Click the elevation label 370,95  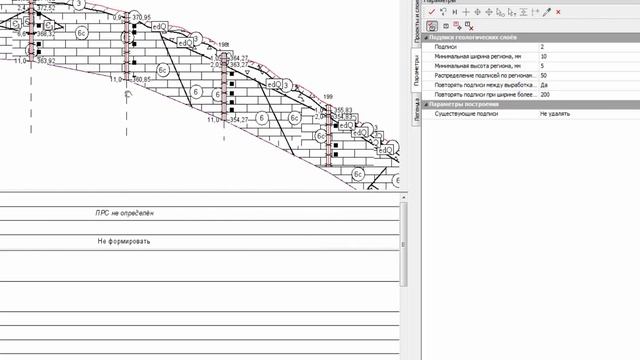click(142, 18)
